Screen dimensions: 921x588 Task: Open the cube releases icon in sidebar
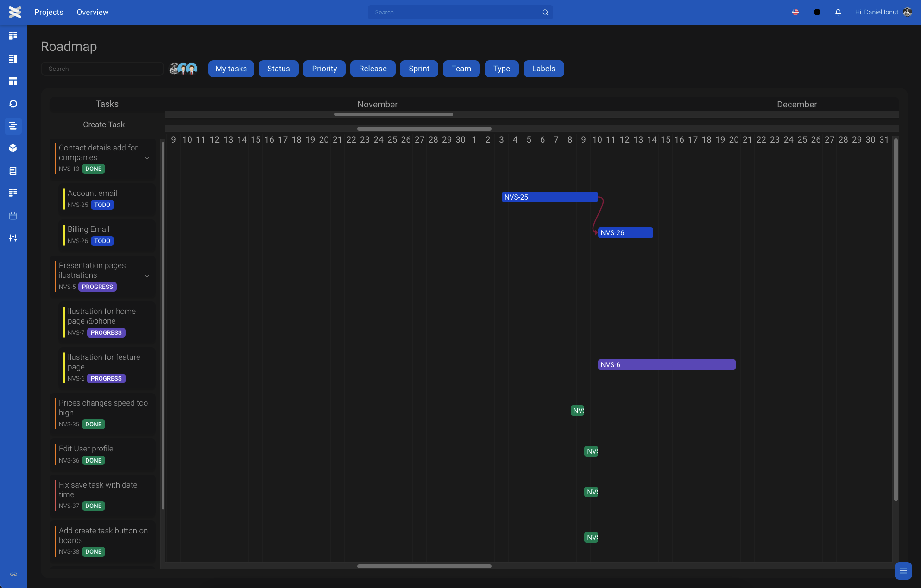click(x=13, y=148)
